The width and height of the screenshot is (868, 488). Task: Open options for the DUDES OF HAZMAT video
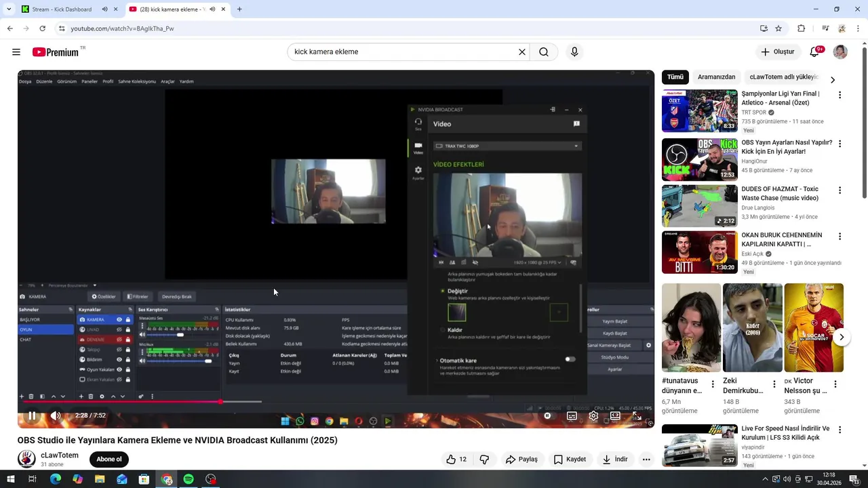[840, 190]
